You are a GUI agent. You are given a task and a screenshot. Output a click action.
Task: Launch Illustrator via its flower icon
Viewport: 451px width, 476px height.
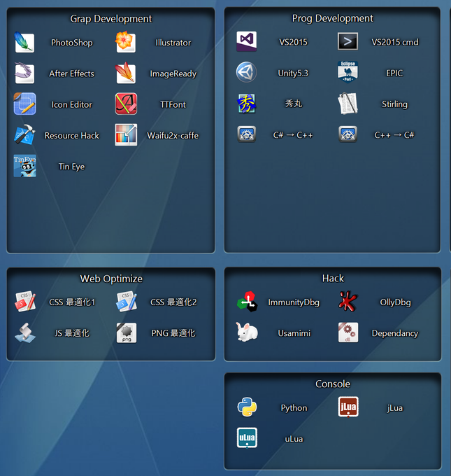tap(125, 42)
